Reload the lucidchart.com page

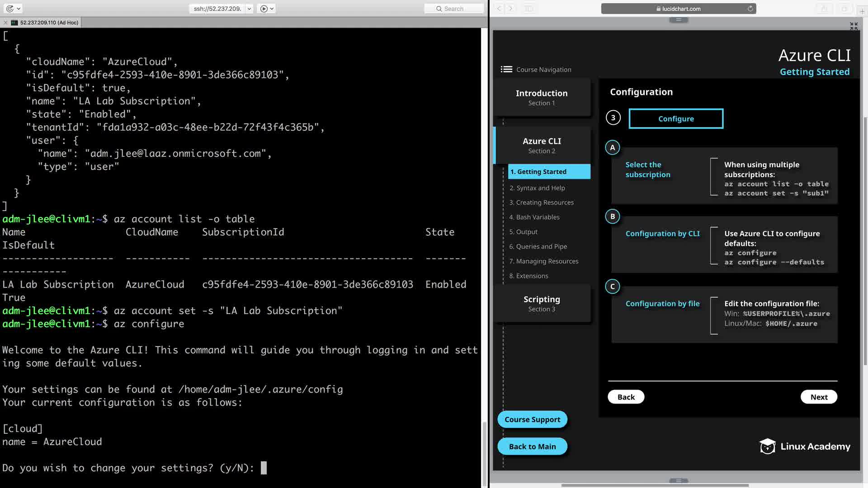pos(750,9)
